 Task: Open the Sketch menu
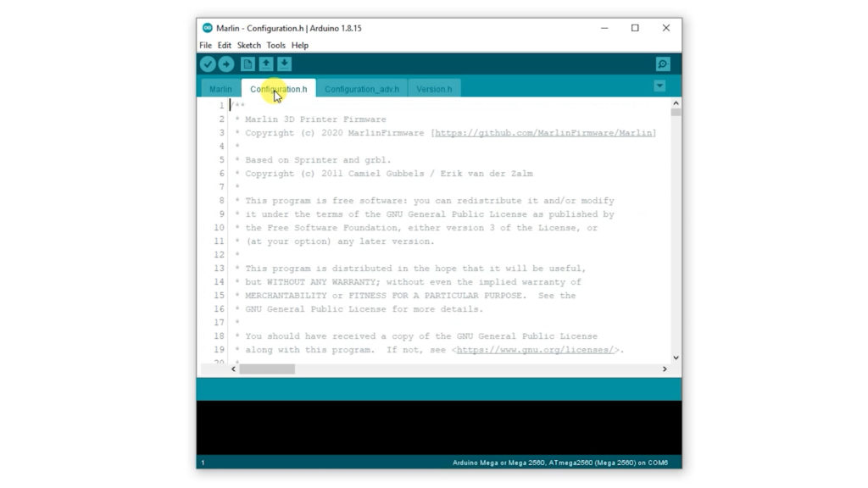pyautogui.click(x=249, y=46)
